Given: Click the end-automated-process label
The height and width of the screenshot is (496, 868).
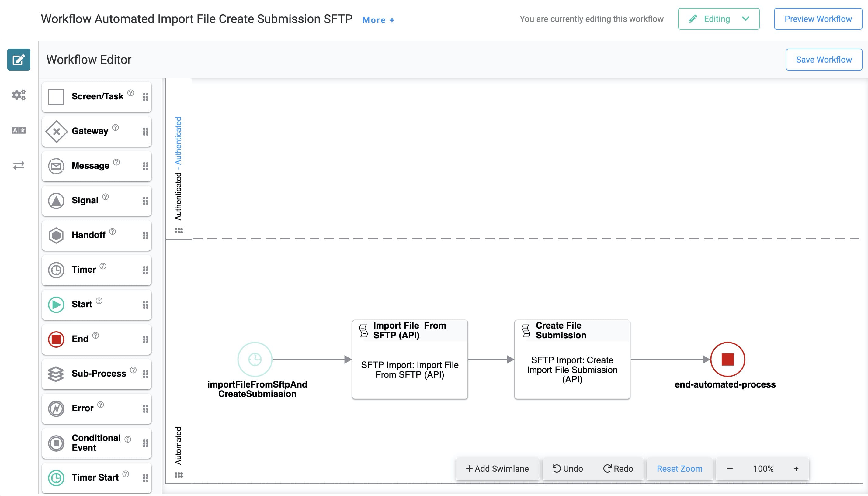Looking at the screenshot, I should (x=725, y=384).
